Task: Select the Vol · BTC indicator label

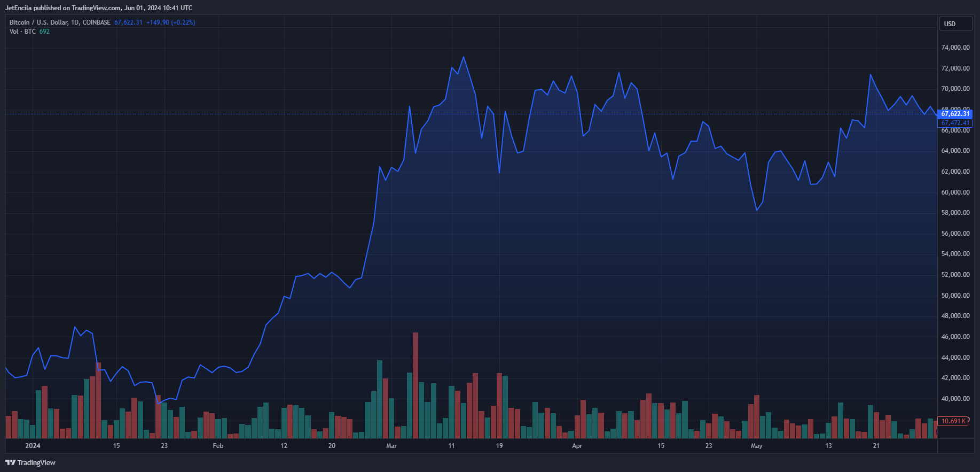Action: coord(22,32)
